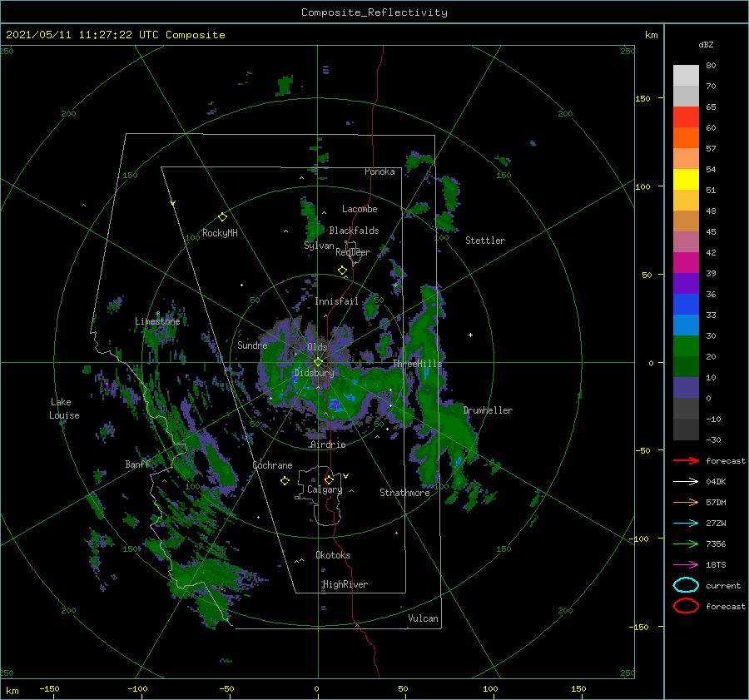This screenshot has height=700, width=749.
Task: Click the RedDeer city label
Action: [x=353, y=252]
